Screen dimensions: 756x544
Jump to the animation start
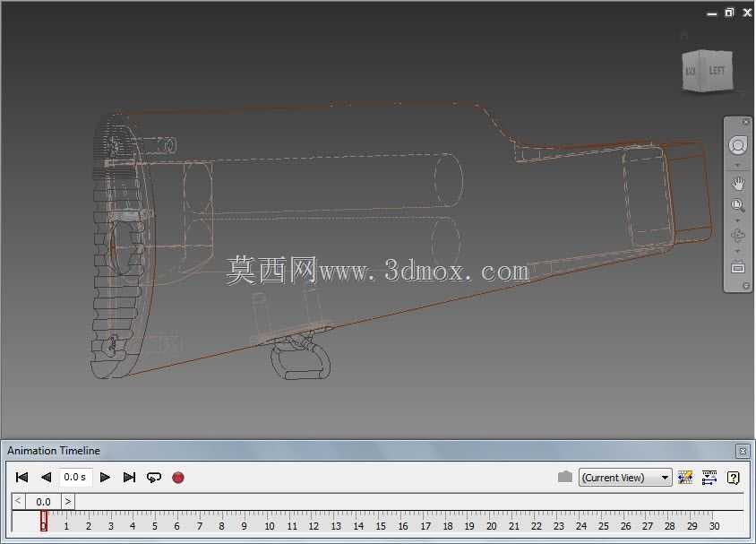21,478
